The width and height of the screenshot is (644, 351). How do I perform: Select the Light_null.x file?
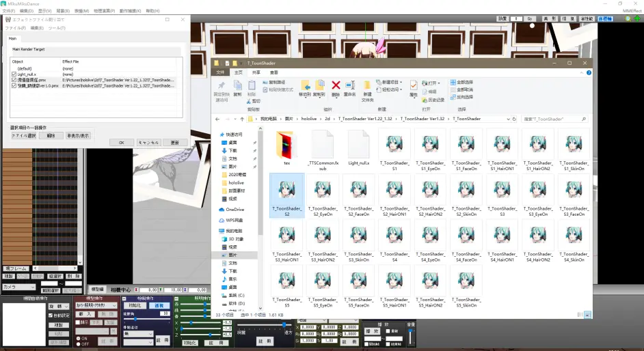[x=358, y=148]
